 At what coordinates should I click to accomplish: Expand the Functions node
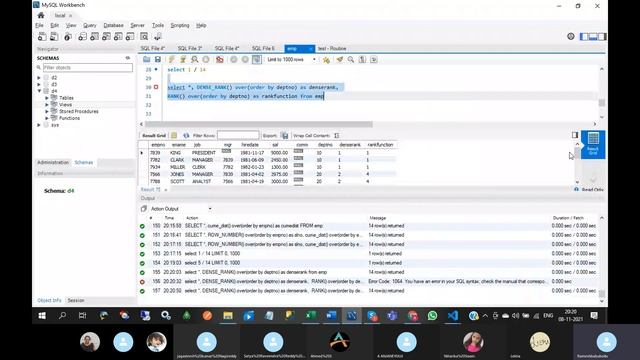(47, 118)
